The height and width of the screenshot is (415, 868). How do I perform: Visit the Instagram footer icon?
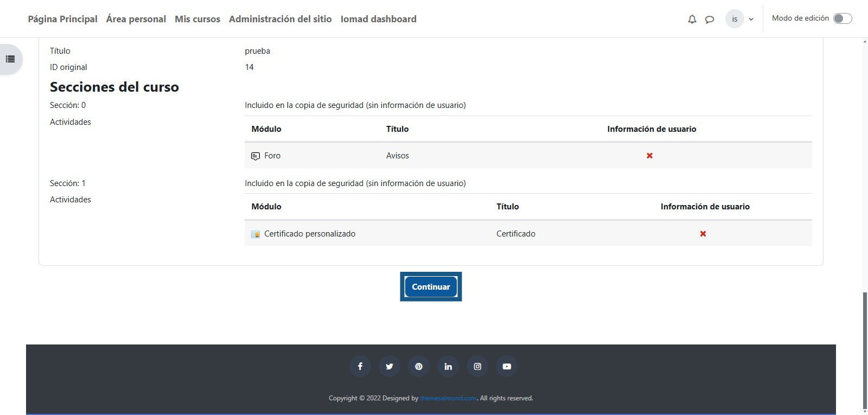tap(477, 367)
